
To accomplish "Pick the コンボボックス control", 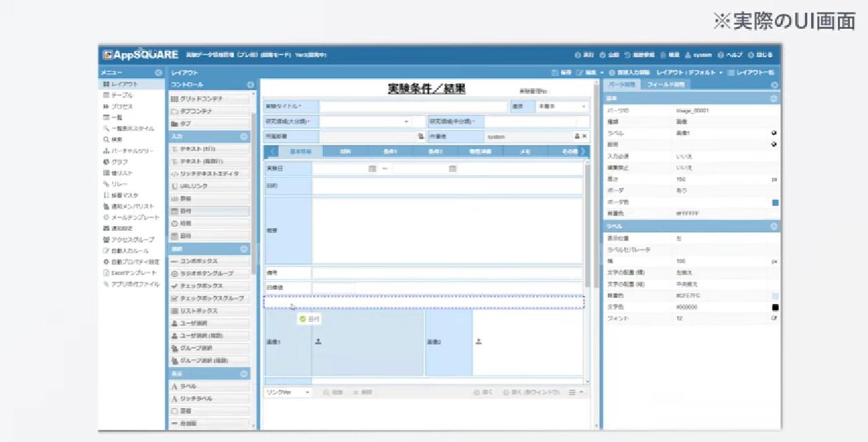I will pos(209,261).
